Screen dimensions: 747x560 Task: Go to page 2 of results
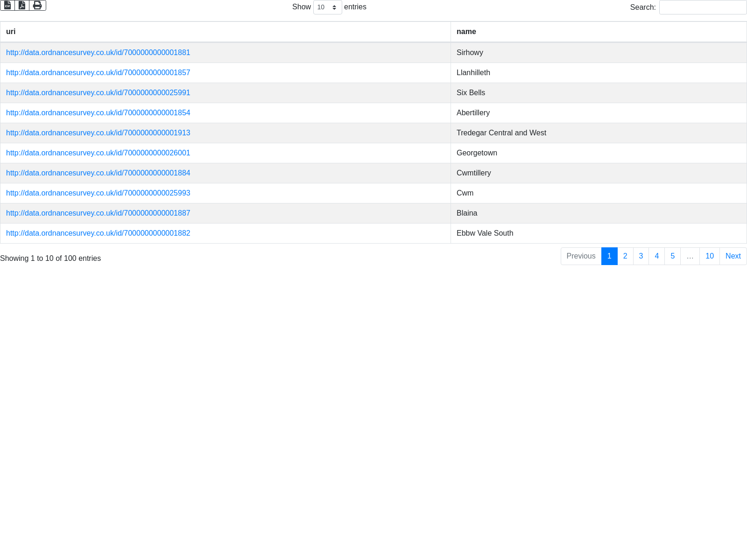[x=625, y=256]
